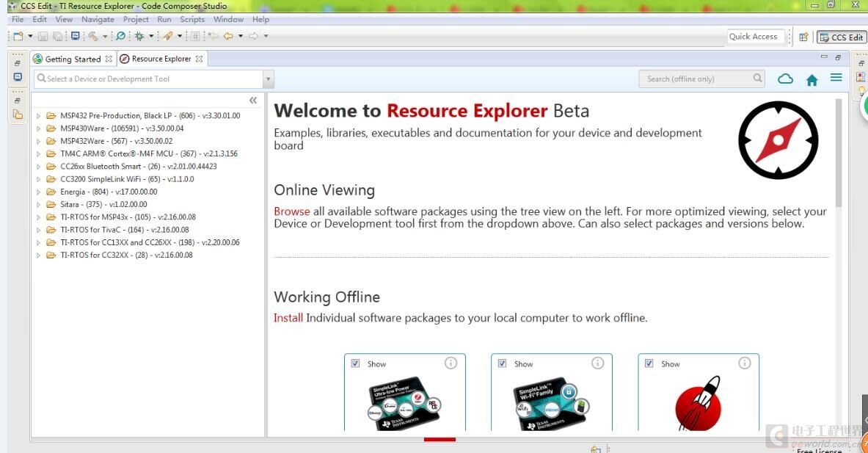Toggle Show checkbox on SimpleLink Wi-Fi Family card
The image size is (868, 453).
coord(502,364)
